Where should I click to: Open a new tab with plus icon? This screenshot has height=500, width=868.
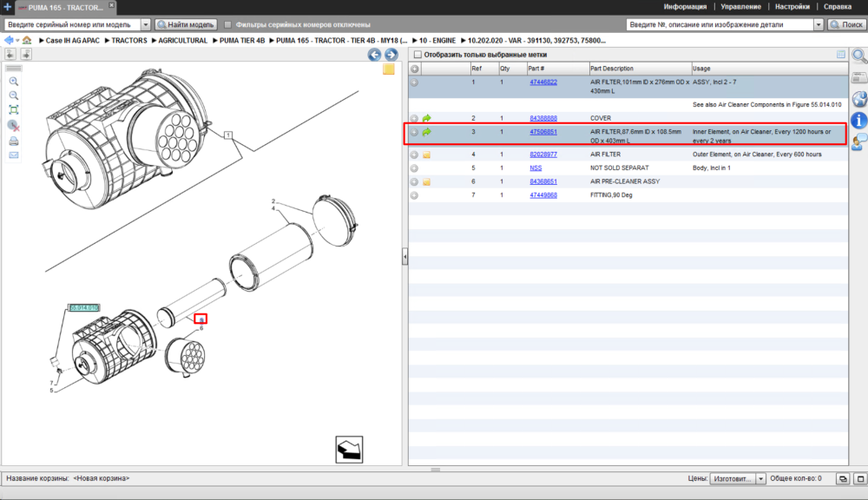click(7, 7)
